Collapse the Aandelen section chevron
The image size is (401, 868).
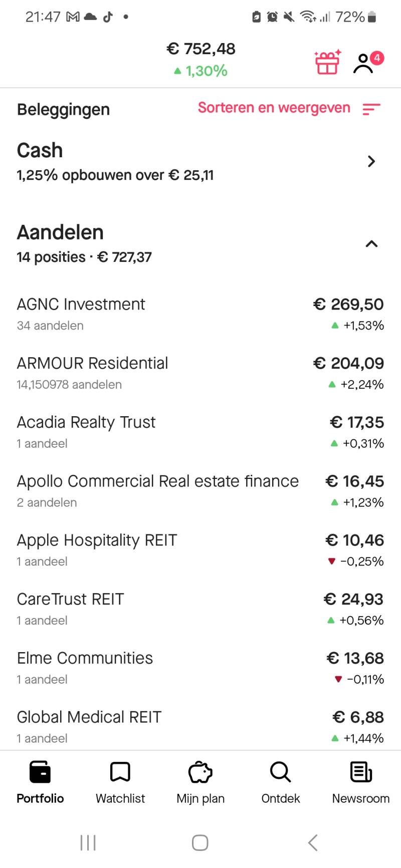pyautogui.click(x=371, y=244)
